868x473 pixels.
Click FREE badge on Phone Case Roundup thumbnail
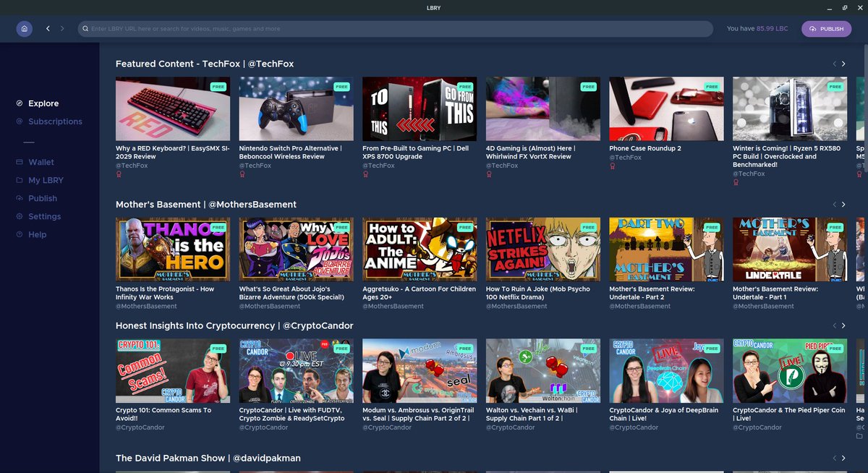[x=712, y=86]
